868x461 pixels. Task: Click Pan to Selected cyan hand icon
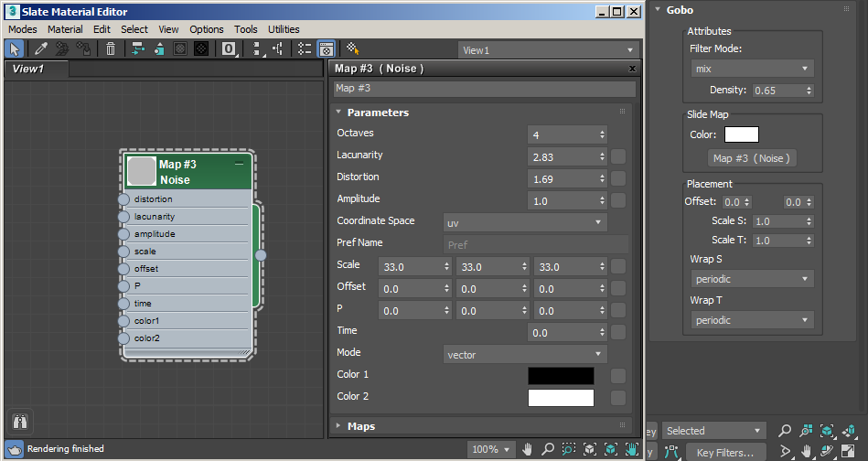click(x=632, y=449)
